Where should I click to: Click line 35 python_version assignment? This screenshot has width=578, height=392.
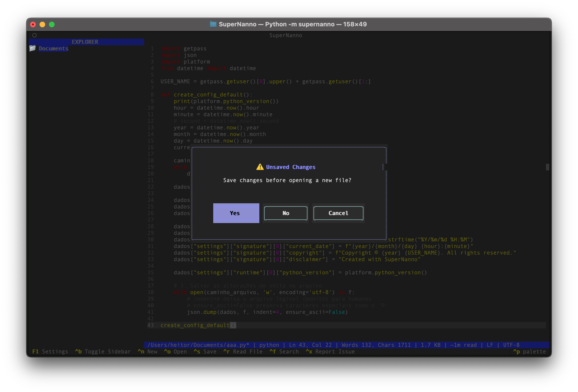[x=300, y=272]
